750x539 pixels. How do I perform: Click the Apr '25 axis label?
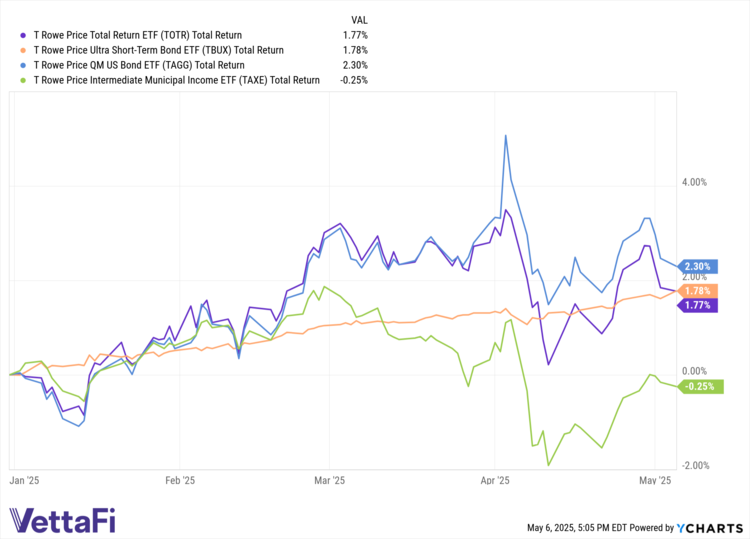click(x=495, y=481)
